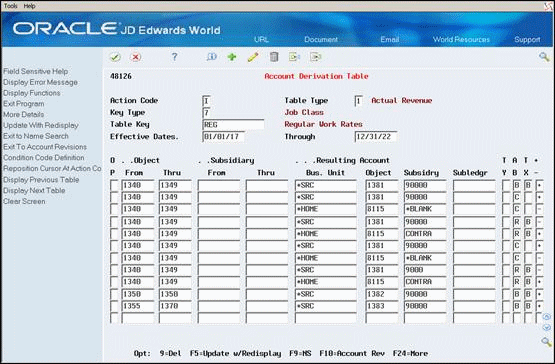Select Update With Redisplay
Image resolution: width=555 pixels, height=364 pixels.
pos(41,125)
